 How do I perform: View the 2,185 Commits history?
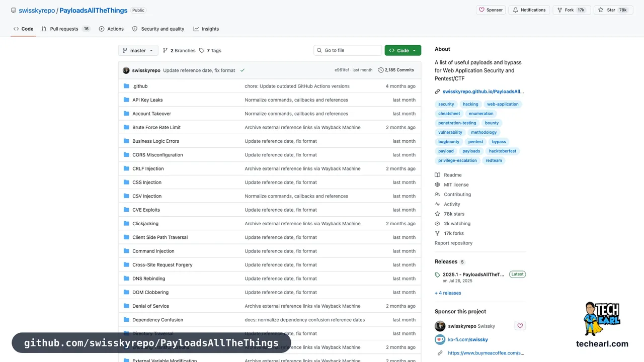click(x=396, y=70)
